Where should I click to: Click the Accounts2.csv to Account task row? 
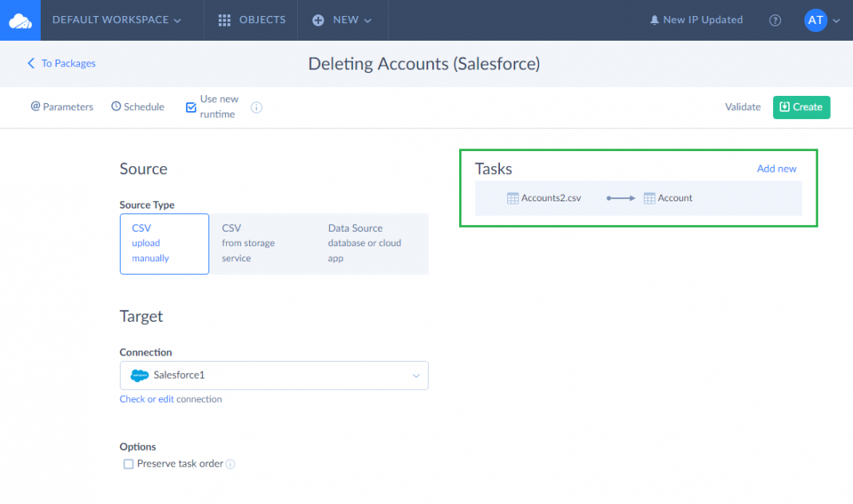click(x=639, y=197)
